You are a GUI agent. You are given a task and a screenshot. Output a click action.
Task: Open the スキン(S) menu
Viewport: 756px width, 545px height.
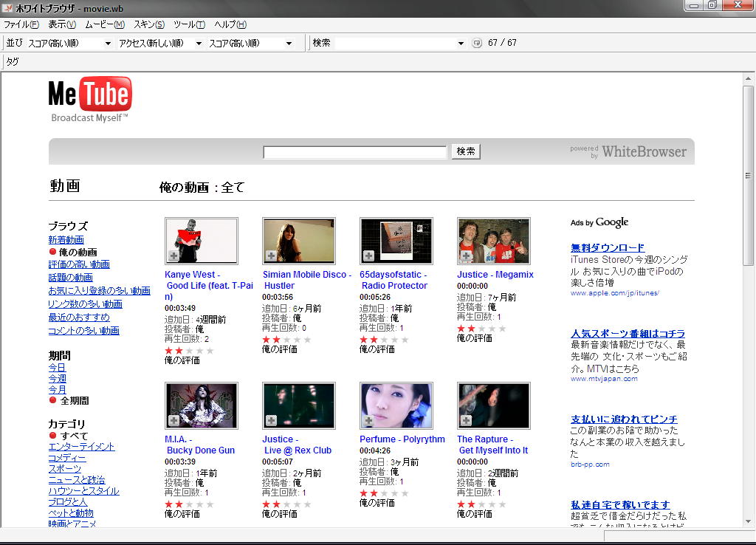point(149,24)
